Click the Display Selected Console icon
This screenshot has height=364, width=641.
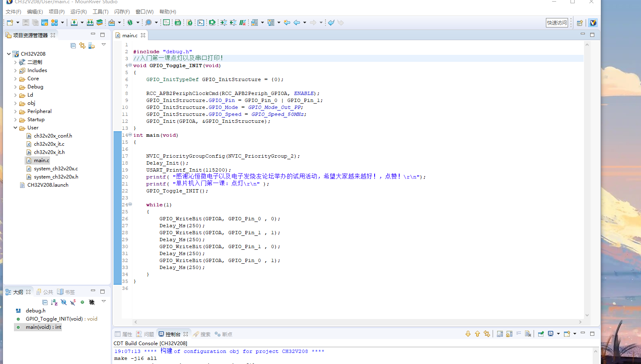coord(551,334)
